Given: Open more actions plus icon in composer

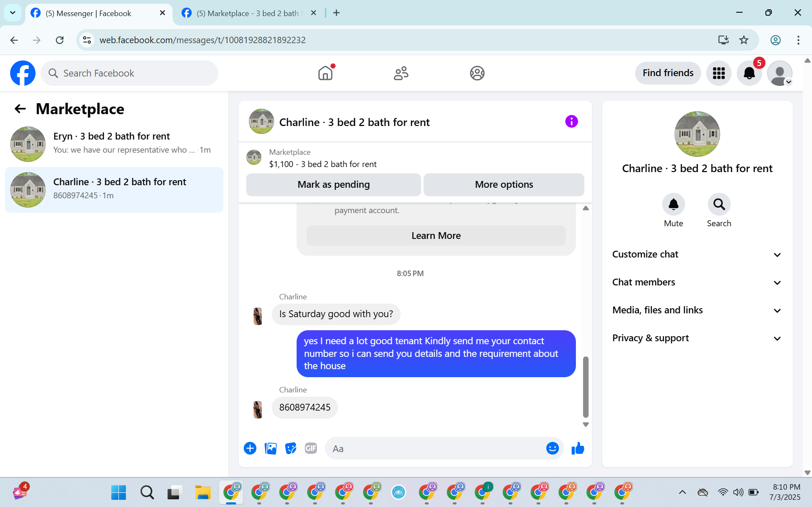Looking at the screenshot, I should click(x=250, y=448).
